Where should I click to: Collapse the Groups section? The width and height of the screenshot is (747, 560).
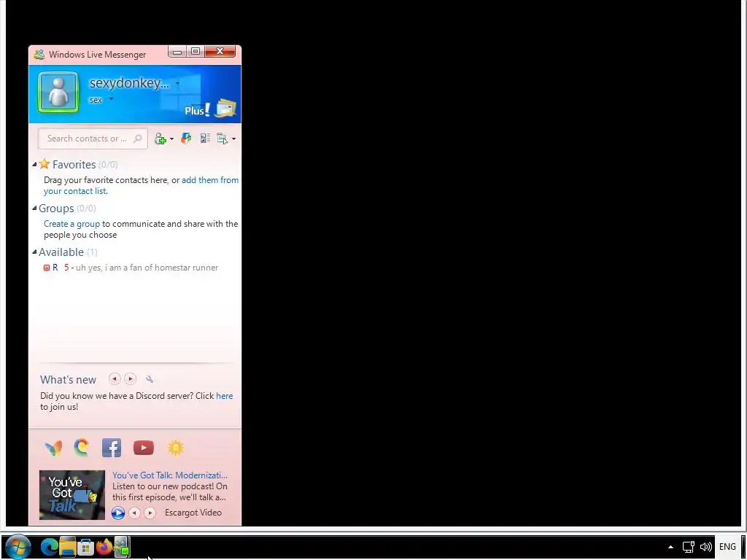[x=34, y=208]
